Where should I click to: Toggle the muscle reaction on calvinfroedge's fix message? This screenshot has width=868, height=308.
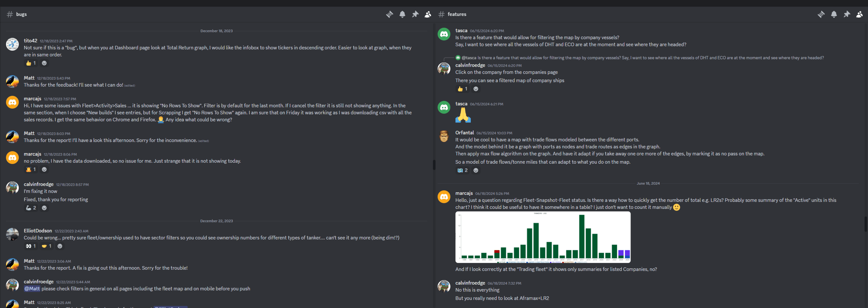(x=31, y=208)
